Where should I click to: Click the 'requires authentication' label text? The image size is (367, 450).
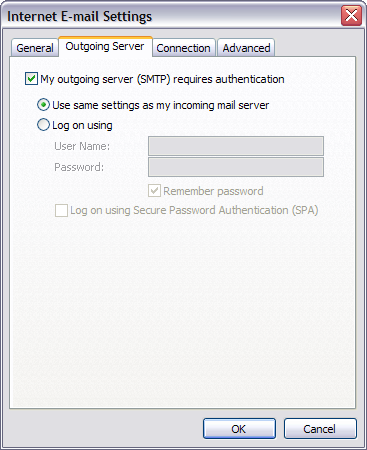click(229, 79)
